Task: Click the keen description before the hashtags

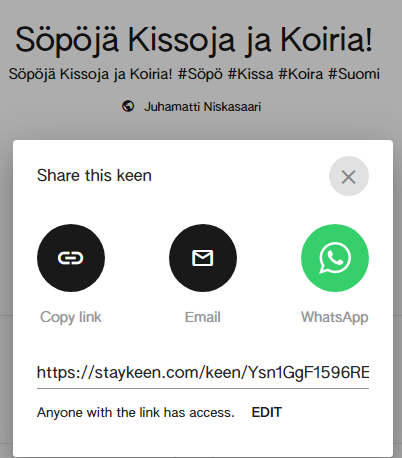Action: pyautogui.click(x=90, y=74)
